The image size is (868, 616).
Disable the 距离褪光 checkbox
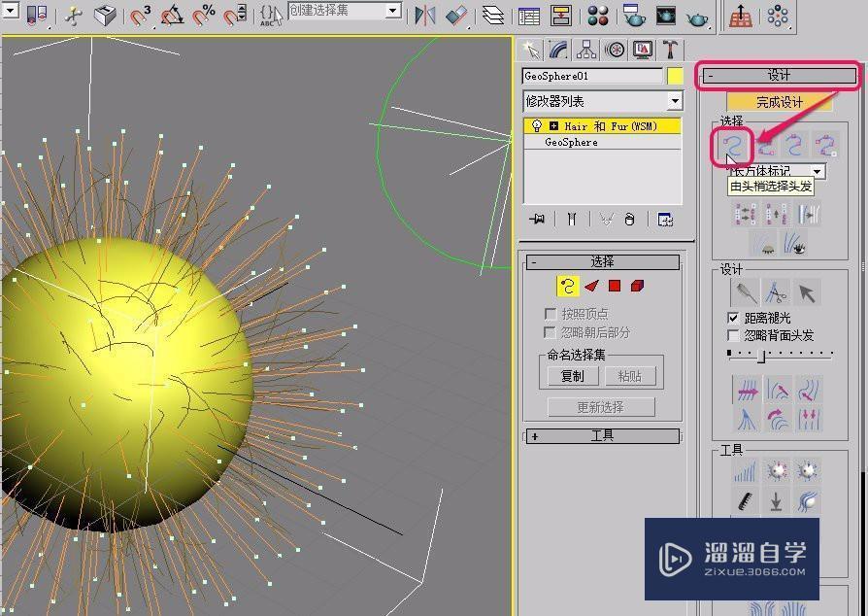(734, 318)
